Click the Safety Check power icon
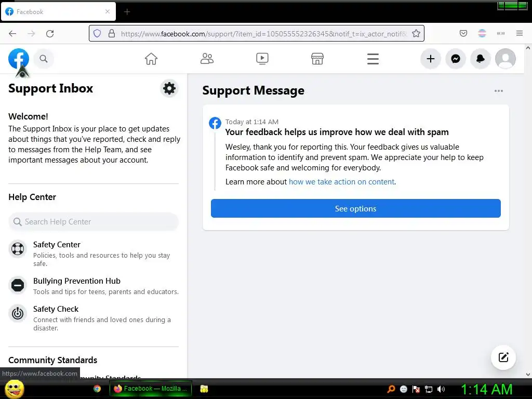 click(18, 313)
